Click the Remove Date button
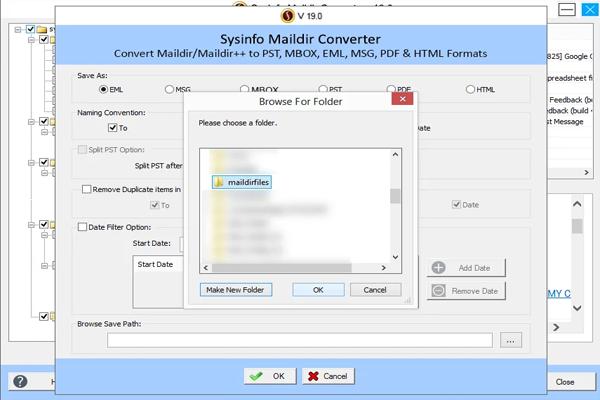The height and width of the screenshot is (400, 600). click(466, 291)
